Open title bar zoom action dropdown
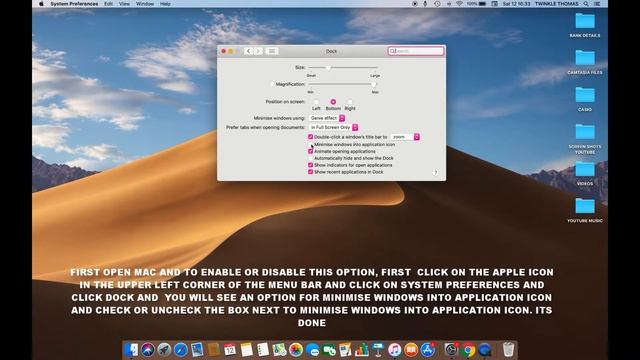 click(405, 137)
